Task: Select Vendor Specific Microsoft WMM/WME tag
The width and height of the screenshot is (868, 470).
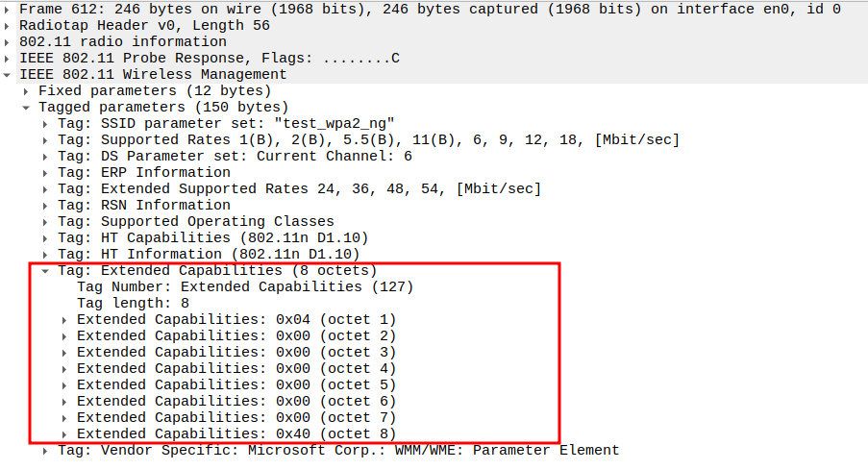Action: [x=338, y=450]
